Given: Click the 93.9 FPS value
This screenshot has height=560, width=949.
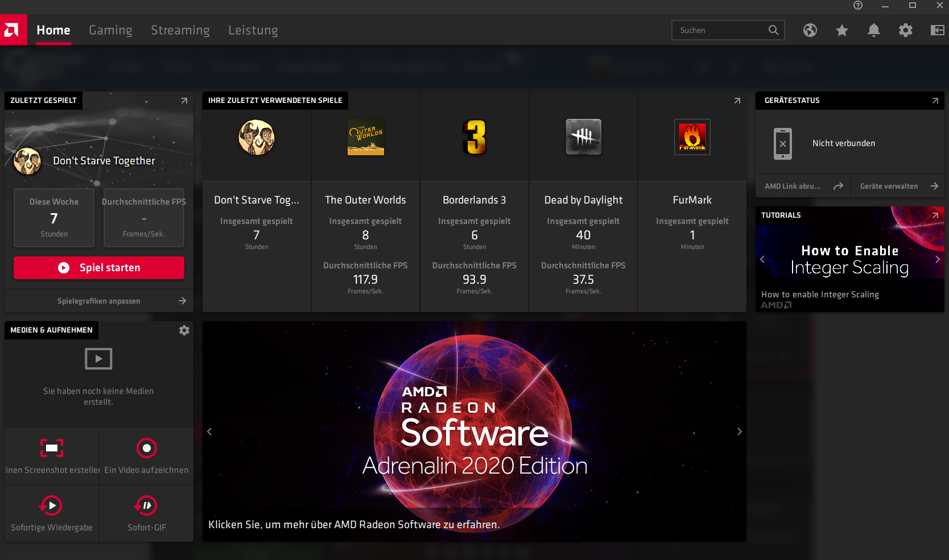Looking at the screenshot, I should point(474,280).
